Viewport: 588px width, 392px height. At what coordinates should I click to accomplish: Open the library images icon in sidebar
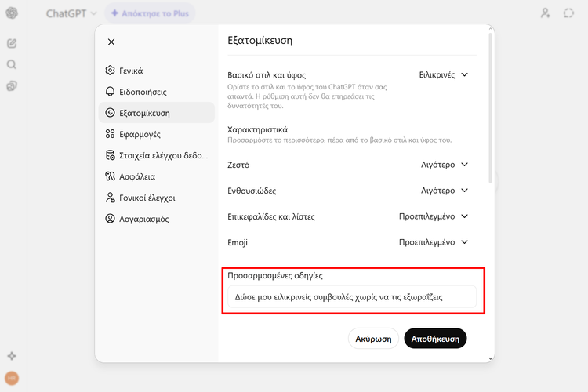12,85
